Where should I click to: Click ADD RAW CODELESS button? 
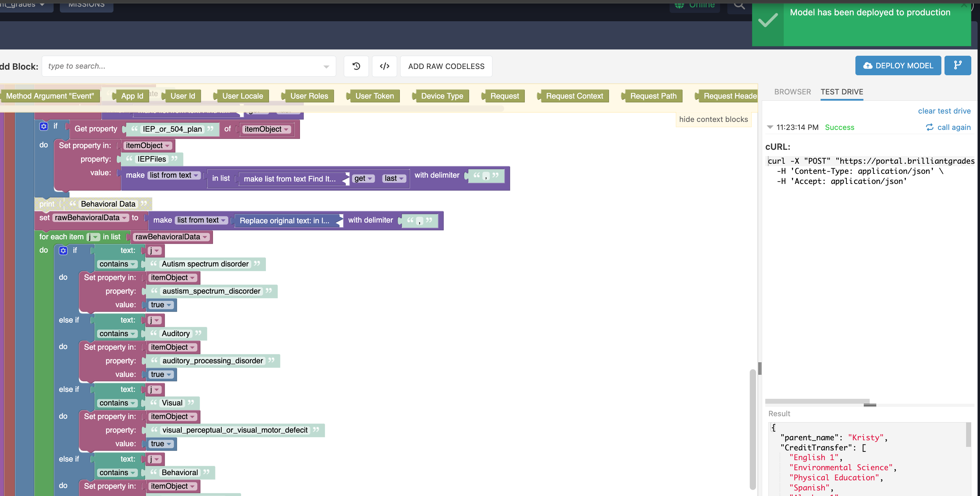tap(446, 66)
